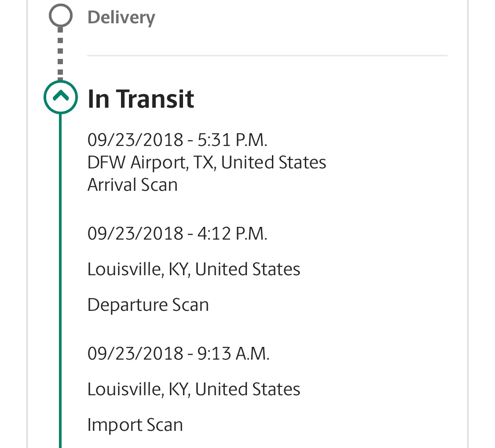Image resolution: width=495 pixels, height=448 pixels.
Task: Click the Departure Scan status text
Action: (148, 305)
